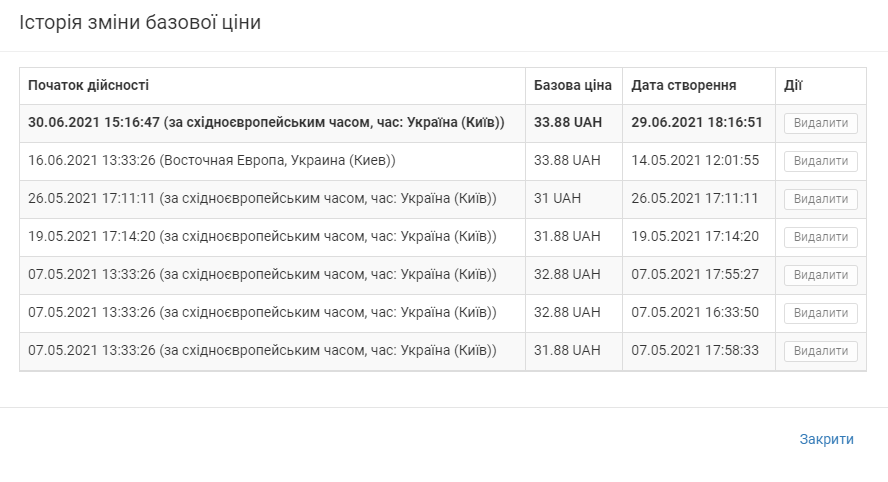Select the creation date 07.05.2021 17:58:33 cell

coord(695,351)
